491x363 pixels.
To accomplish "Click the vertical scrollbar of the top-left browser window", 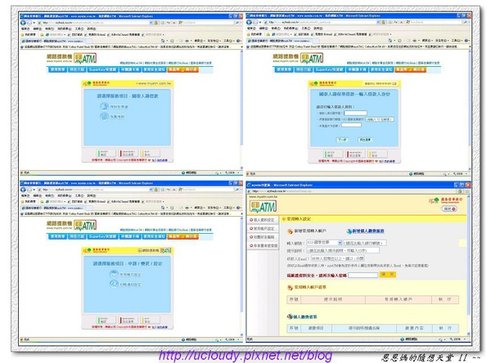I will click(242, 110).
